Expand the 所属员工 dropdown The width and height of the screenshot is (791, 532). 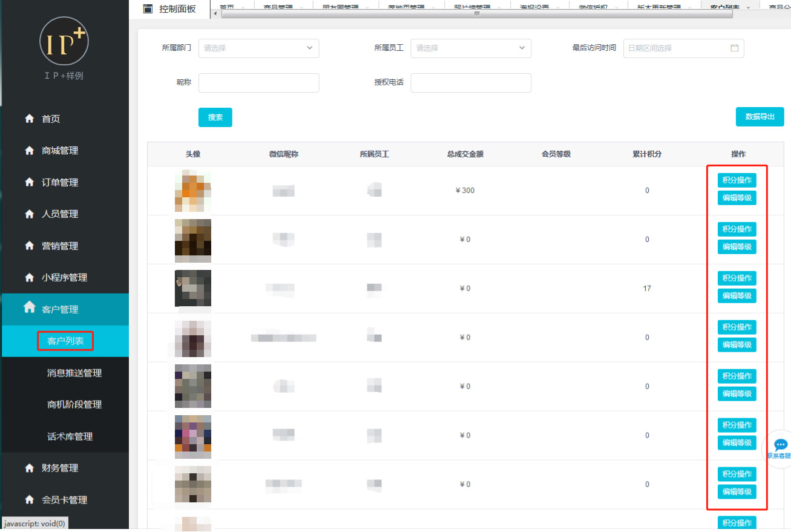click(470, 48)
